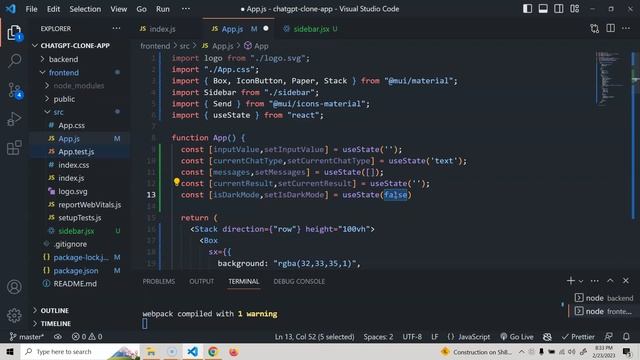Open the Edit menu
The image size is (640, 360).
pyautogui.click(x=53, y=9)
